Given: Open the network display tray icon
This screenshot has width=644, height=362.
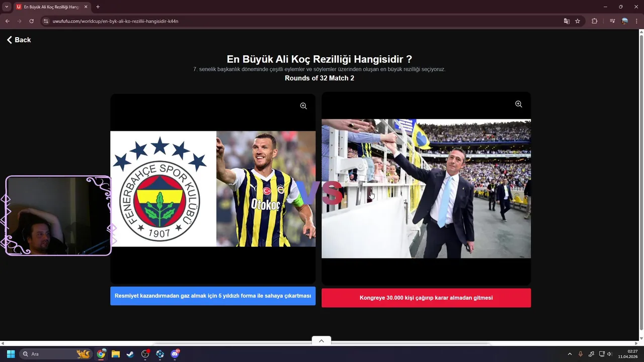Looking at the screenshot, I should pyautogui.click(x=602, y=354).
